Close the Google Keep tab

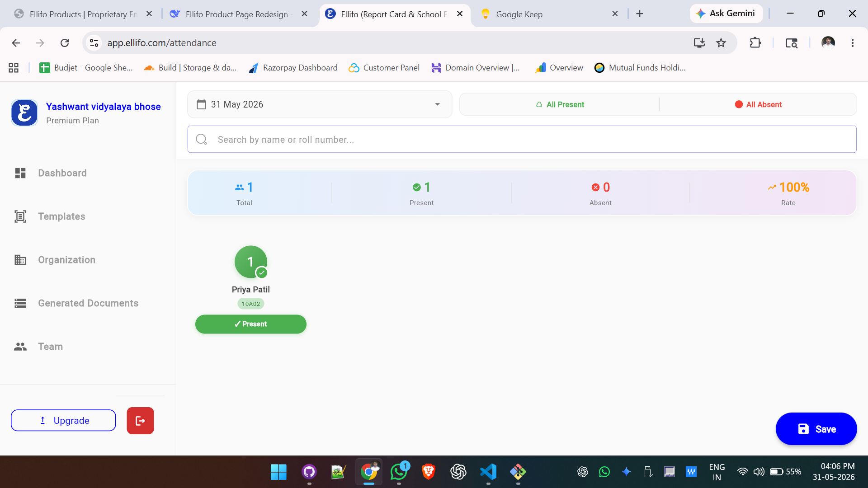[615, 14]
